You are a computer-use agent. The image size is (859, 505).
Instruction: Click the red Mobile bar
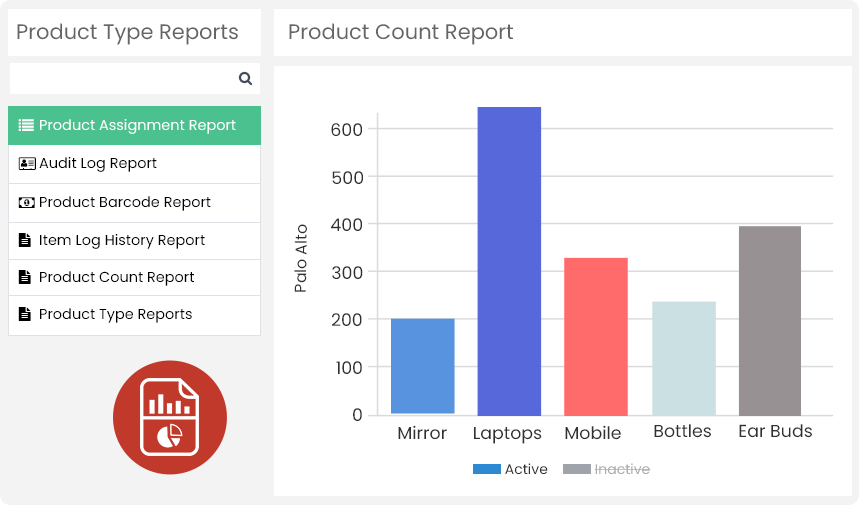point(596,336)
